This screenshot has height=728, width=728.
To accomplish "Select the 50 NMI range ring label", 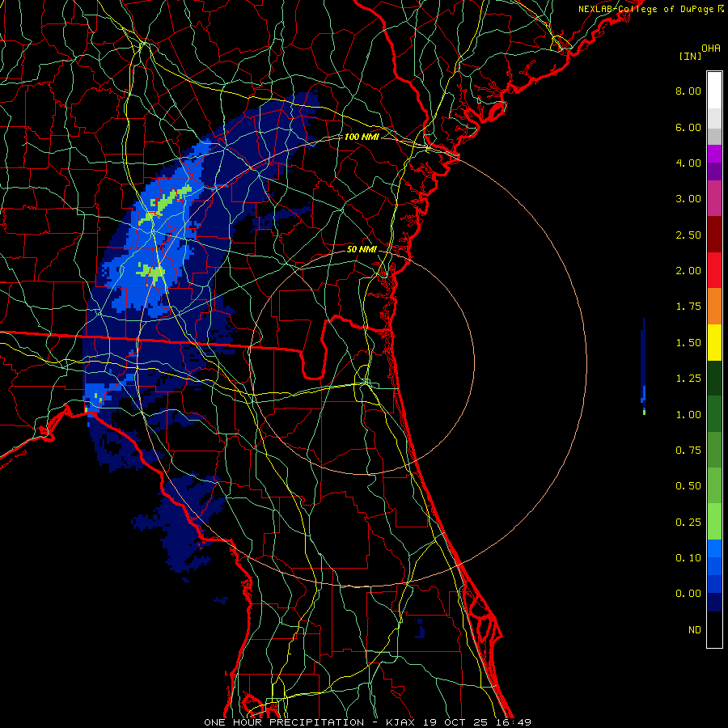I will tap(362, 249).
